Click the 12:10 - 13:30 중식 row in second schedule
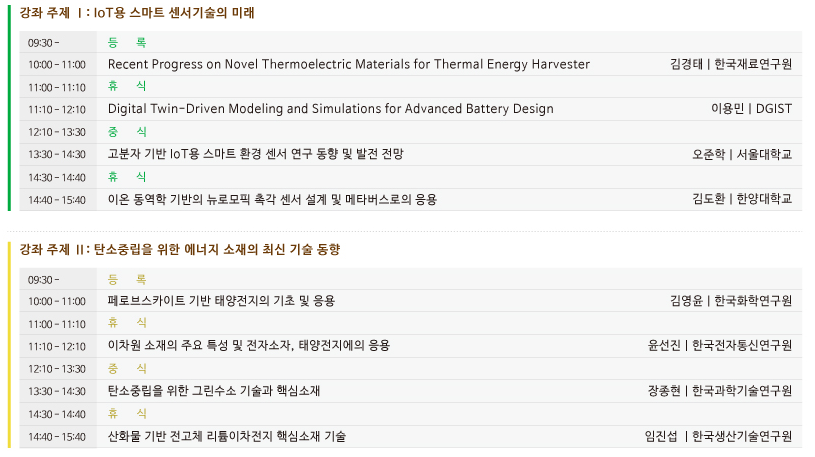Viewport: 815px width, 457px height. point(411,369)
